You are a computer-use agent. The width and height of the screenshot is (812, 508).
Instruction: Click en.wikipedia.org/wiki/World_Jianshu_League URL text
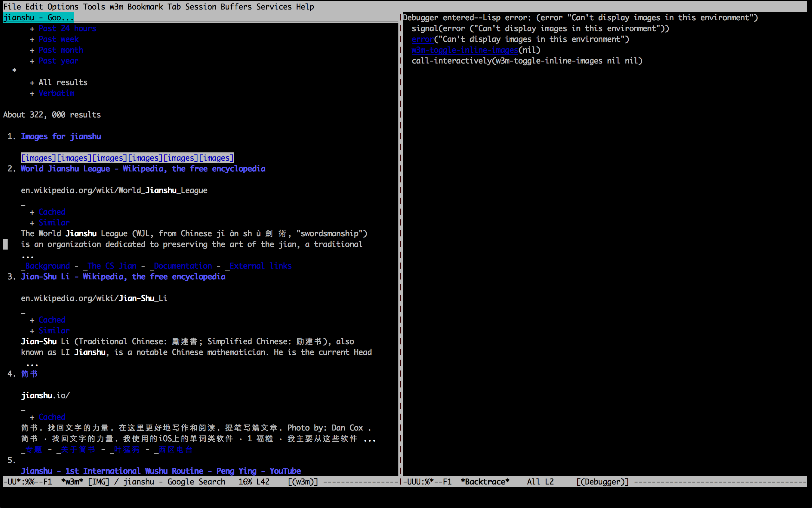pyautogui.click(x=114, y=190)
